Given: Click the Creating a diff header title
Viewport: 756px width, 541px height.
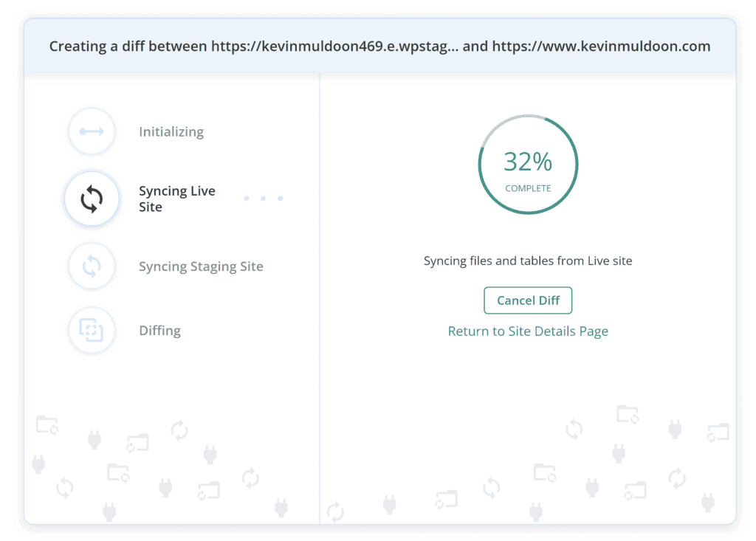Looking at the screenshot, I should 380,46.
